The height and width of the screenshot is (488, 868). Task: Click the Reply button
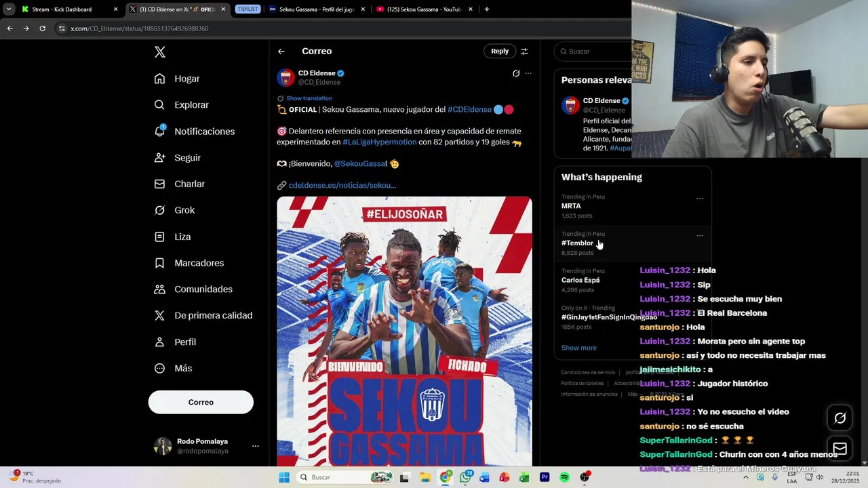click(500, 52)
